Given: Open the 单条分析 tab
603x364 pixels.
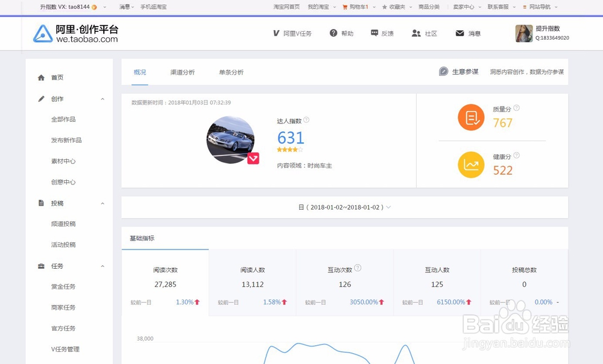Looking at the screenshot, I should [232, 72].
